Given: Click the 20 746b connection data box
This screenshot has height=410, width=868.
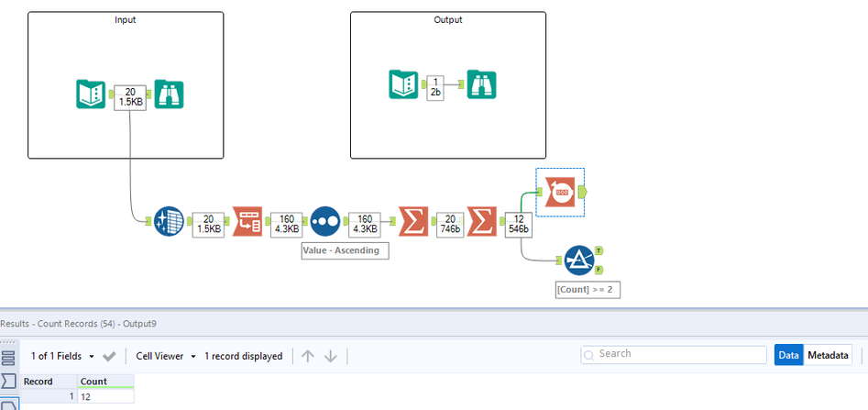Looking at the screenshot, I should [x=449, y=225].
